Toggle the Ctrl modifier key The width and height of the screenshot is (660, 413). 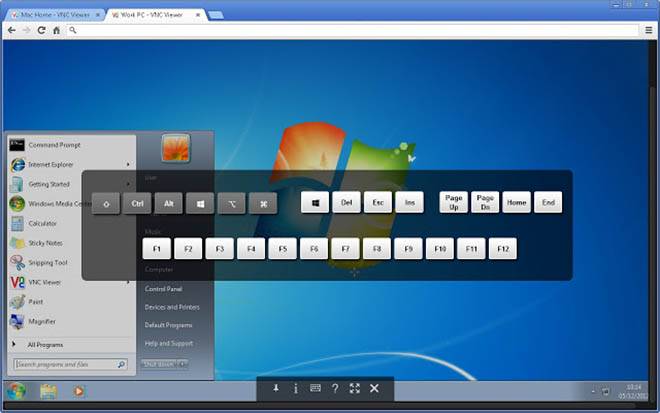coord(137,204)
